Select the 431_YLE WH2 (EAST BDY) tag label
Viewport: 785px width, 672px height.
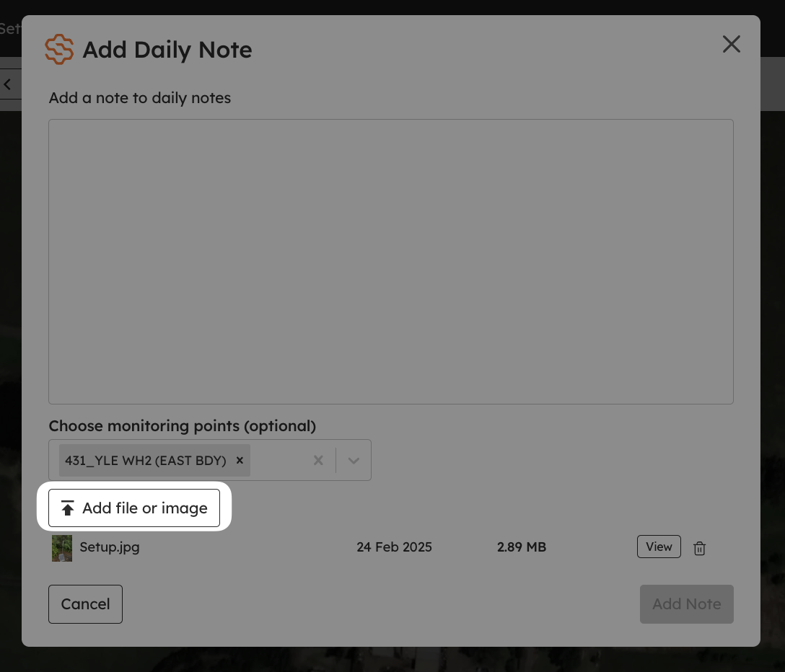tap(145, 460)
